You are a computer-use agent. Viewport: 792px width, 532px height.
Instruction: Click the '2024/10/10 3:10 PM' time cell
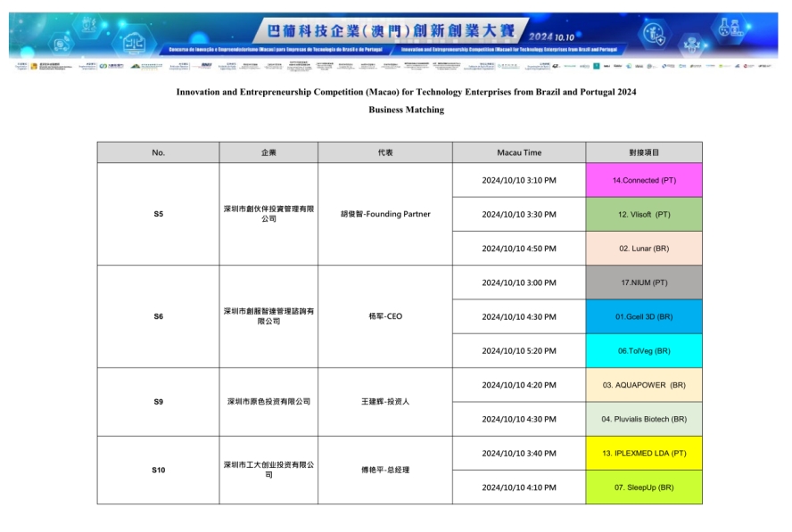click(519, 180)
